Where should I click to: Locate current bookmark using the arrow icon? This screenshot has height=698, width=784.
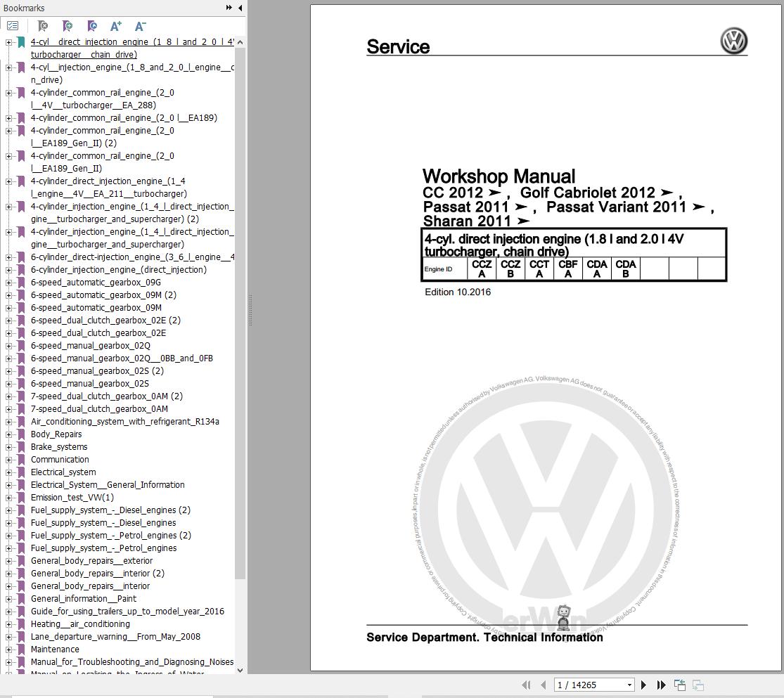(x=91, y=26)
